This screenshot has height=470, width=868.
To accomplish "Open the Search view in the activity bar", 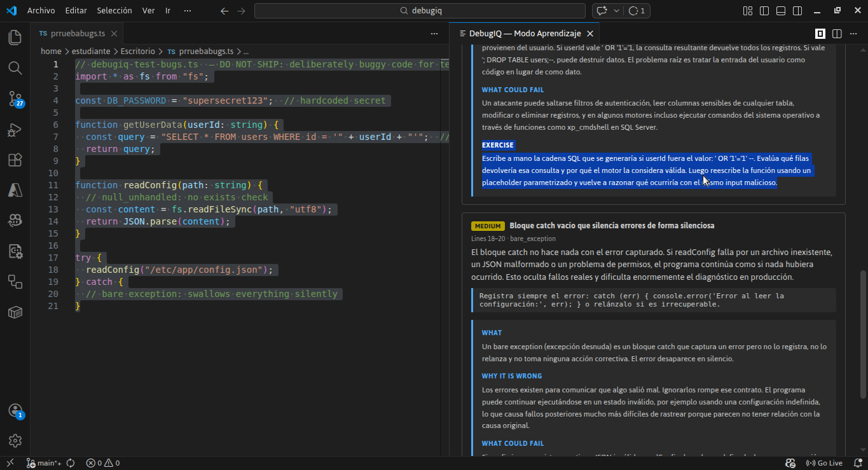I will (x=15, y=68).
